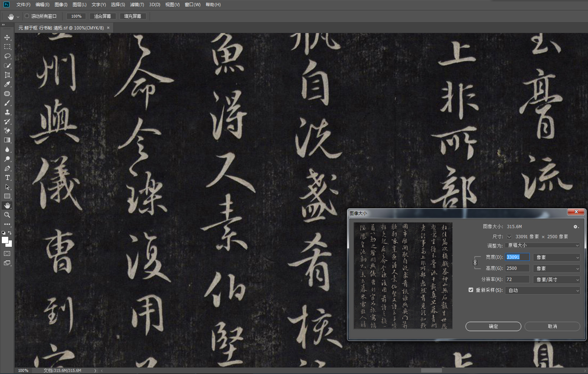Expand the status bar info arrow
The image size is (588, 374).
[95, 370]
